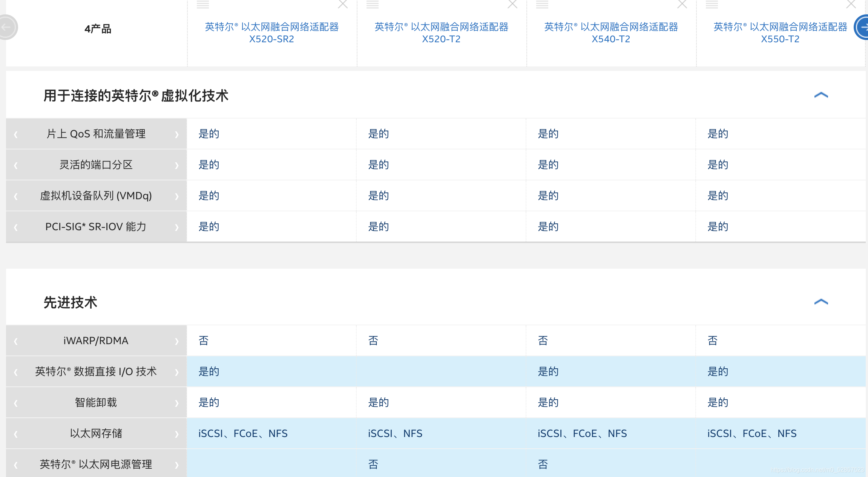The width and height of the screenshot is (868, 477).
Task: Remove X520-SR2 from comparison using its X
Action: click(x=343, y=4)
